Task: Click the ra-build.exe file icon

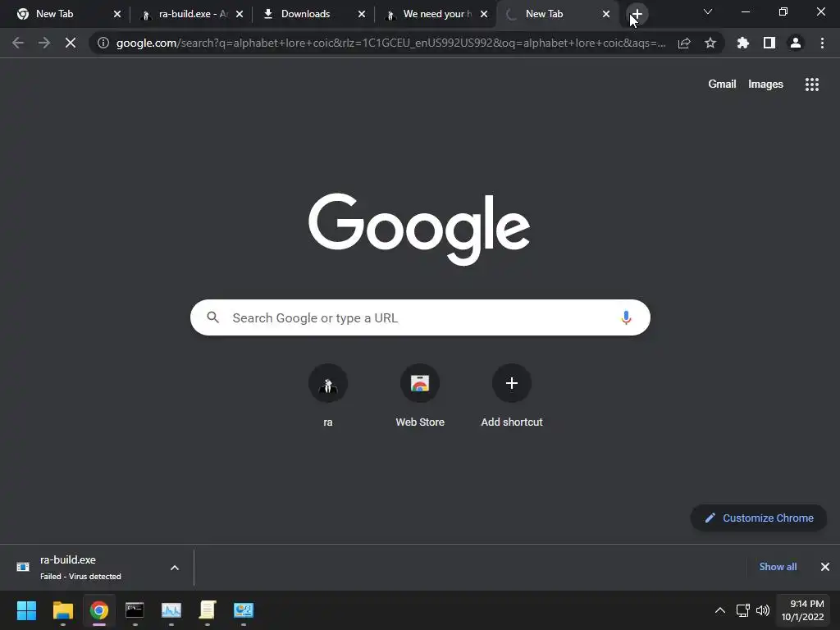Action: click(23, 567)
